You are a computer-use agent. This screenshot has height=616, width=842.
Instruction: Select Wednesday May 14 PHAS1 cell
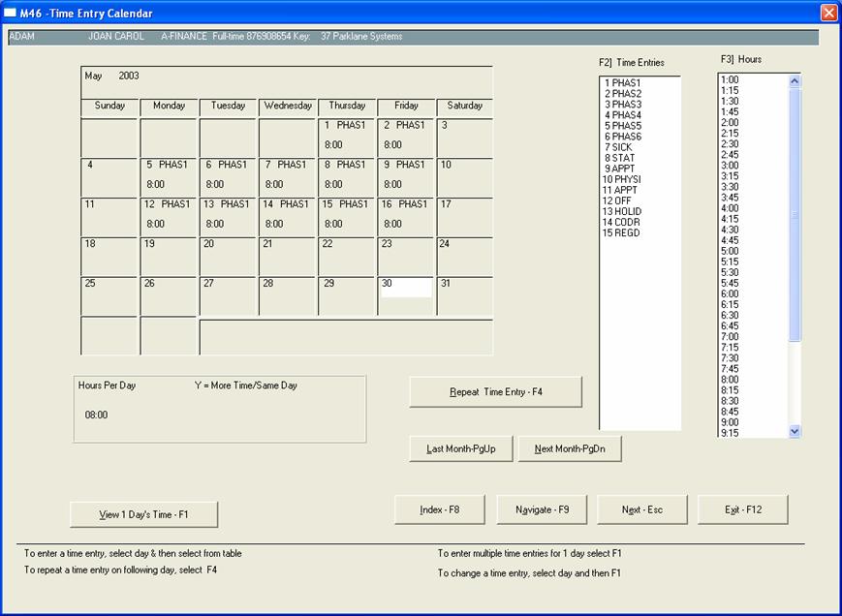tap(287, 217)
